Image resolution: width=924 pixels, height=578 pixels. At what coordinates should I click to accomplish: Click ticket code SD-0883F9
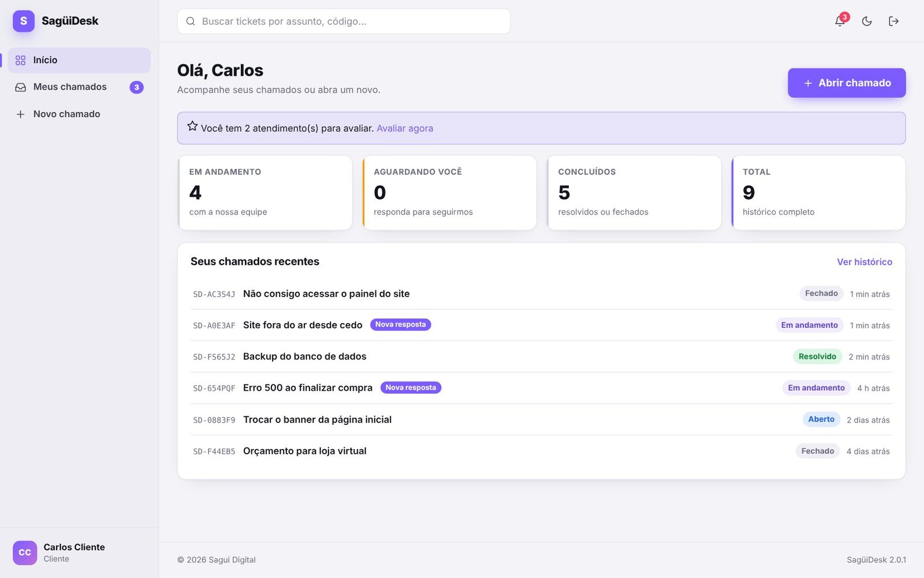(x=214, y=420)
